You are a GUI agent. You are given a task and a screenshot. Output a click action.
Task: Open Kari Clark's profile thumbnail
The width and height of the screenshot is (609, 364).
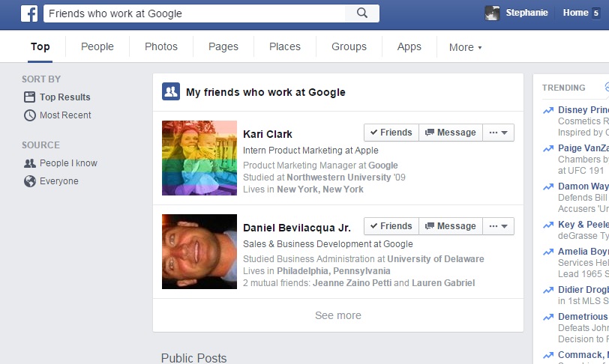click(x=199, y=158)
